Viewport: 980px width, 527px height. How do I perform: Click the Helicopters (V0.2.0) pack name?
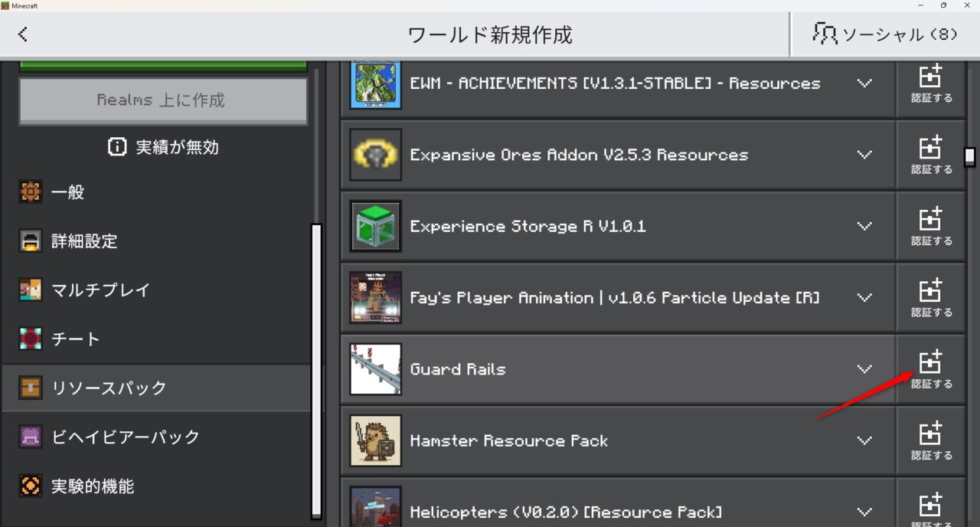point(566,512)
